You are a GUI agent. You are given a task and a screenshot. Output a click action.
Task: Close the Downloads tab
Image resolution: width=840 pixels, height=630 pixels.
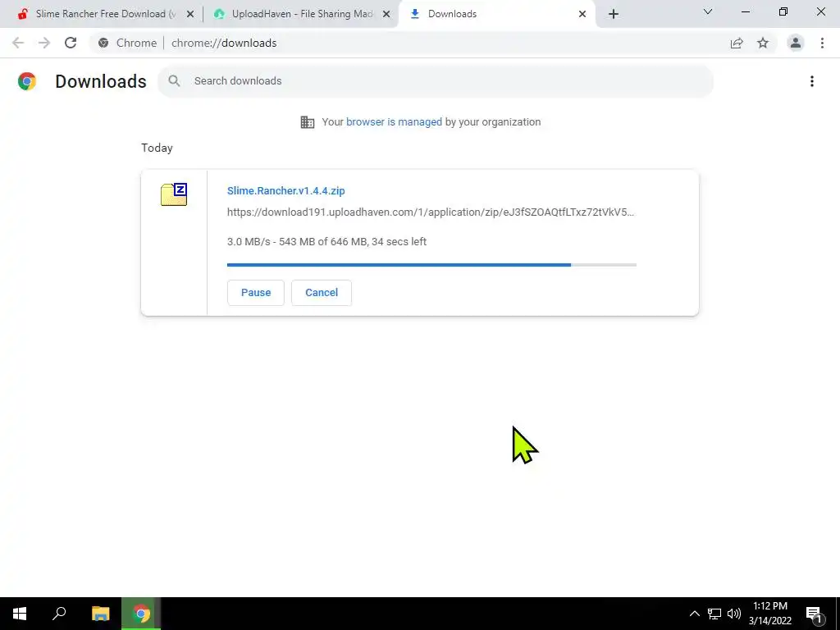pyautogui.click(x=582, y=14)
